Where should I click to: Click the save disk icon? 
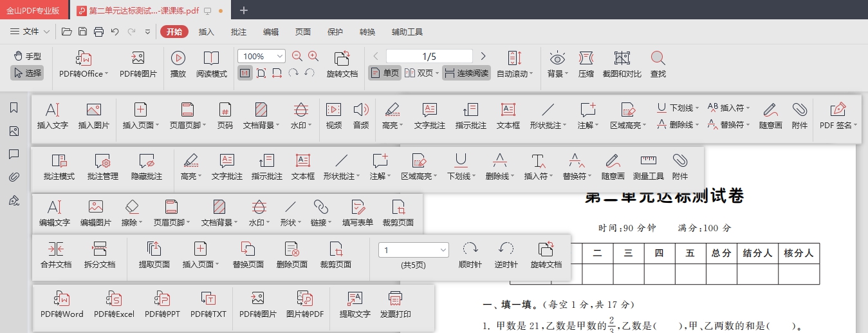pyautogui.click(x=82, y=32)
